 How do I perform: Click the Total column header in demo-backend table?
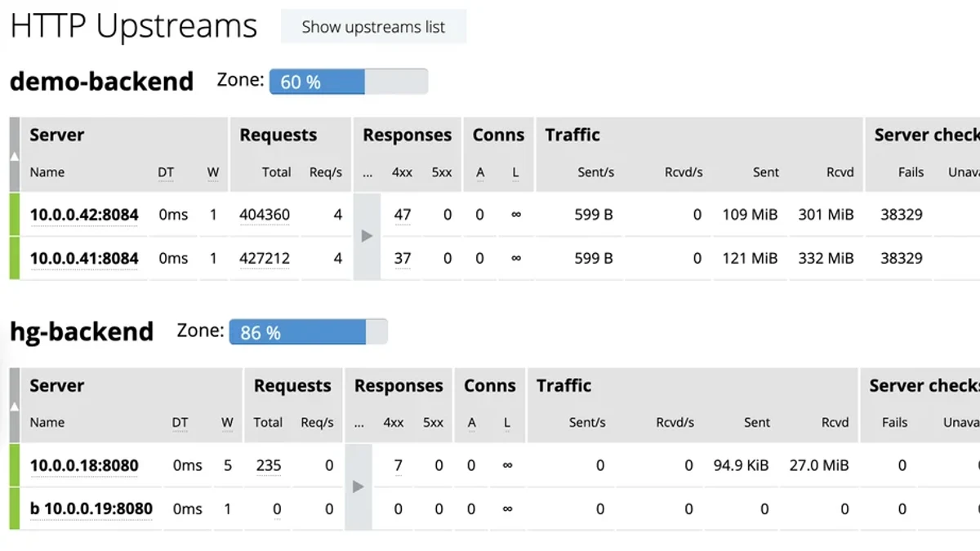(277, 172)
